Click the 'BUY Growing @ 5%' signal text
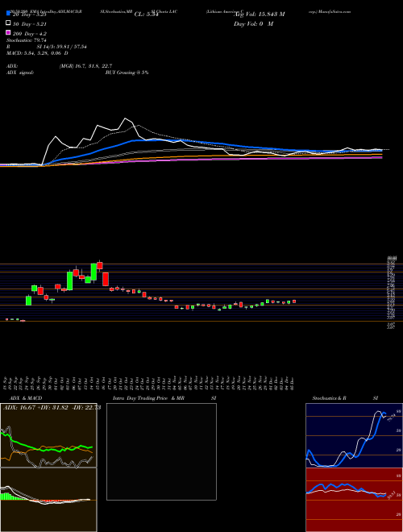The height and width of the screenshot is (532, 403). click(x=127, y=73)
